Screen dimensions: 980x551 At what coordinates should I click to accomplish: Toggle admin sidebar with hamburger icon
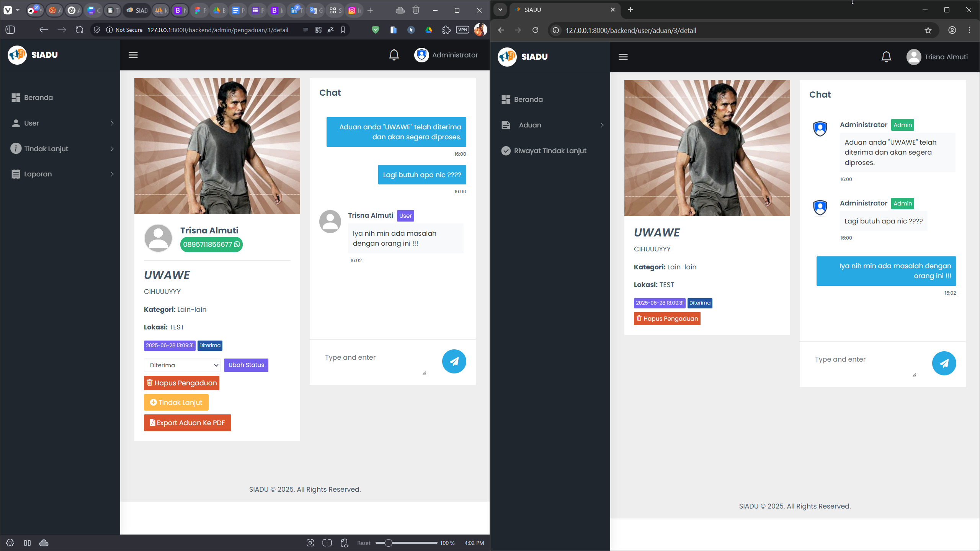pyautogui.click(x=133, y=55)
